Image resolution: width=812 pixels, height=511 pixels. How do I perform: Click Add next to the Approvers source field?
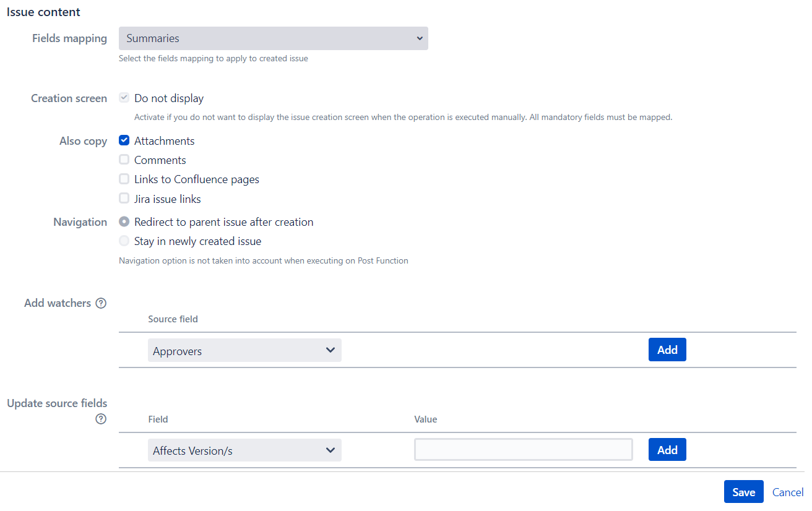click(x=667, y=350)
